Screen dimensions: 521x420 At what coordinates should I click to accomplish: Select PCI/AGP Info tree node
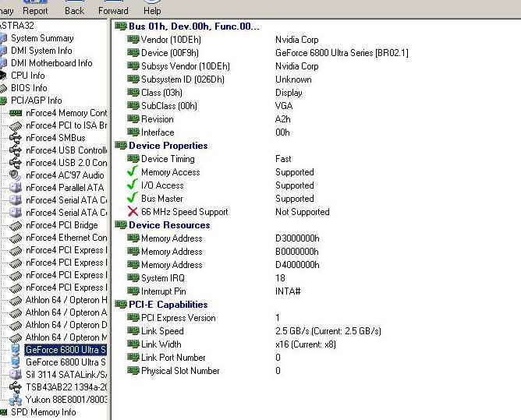[x=36, y=101]
